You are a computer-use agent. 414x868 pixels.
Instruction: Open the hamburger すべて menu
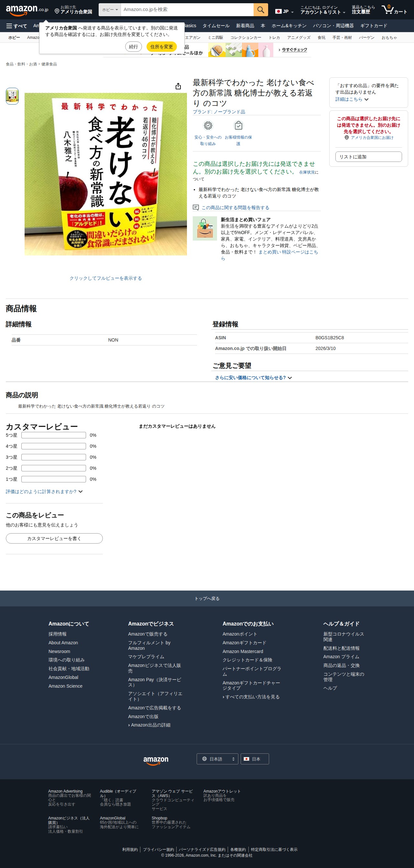tap(16, 26)
